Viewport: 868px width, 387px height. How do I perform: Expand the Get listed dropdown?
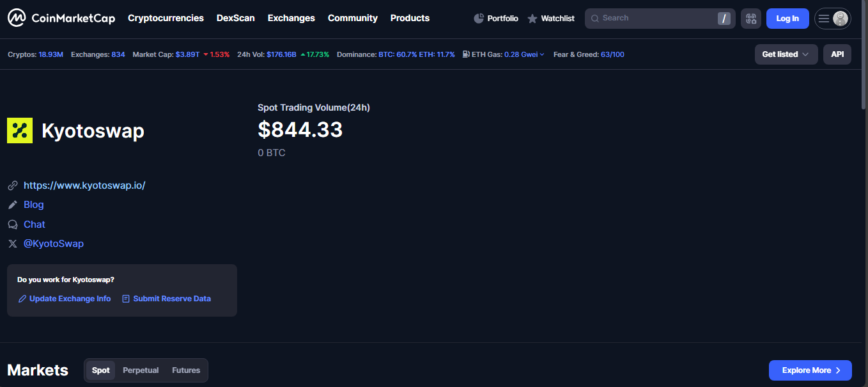[786, 54]
